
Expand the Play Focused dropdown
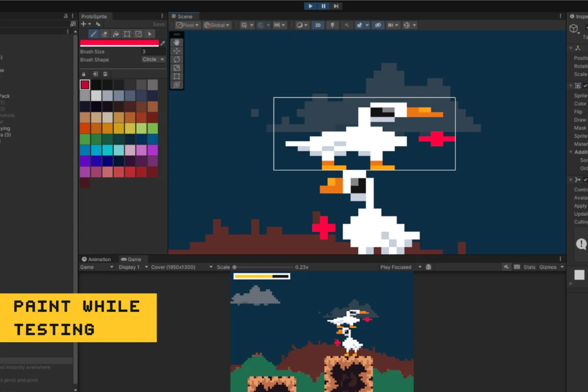click(x=401, y=267)
